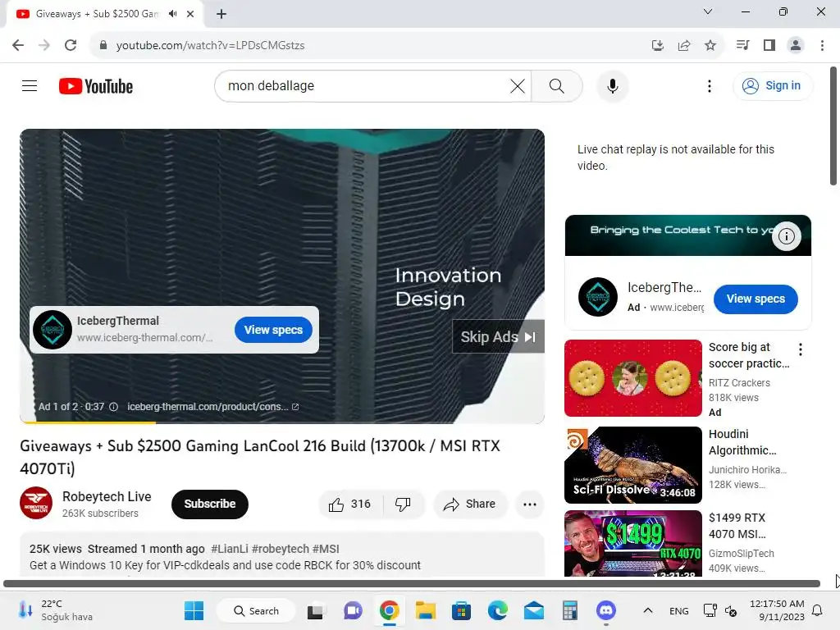The width and height of the screenshot is (840, 630).
Task: Open the YouTube guide hamburger menu
Action: pos(30,85)
